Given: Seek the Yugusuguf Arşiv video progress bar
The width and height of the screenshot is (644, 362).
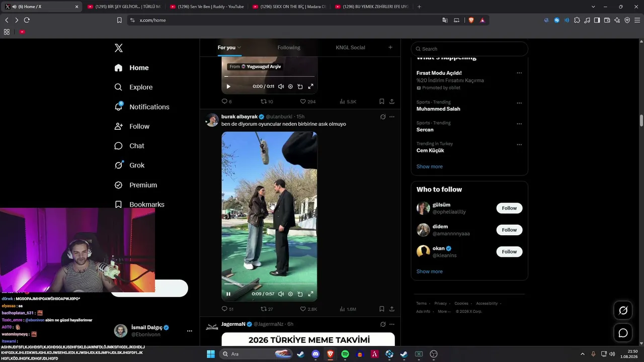Looking at the screenshot, I should 269,76.
